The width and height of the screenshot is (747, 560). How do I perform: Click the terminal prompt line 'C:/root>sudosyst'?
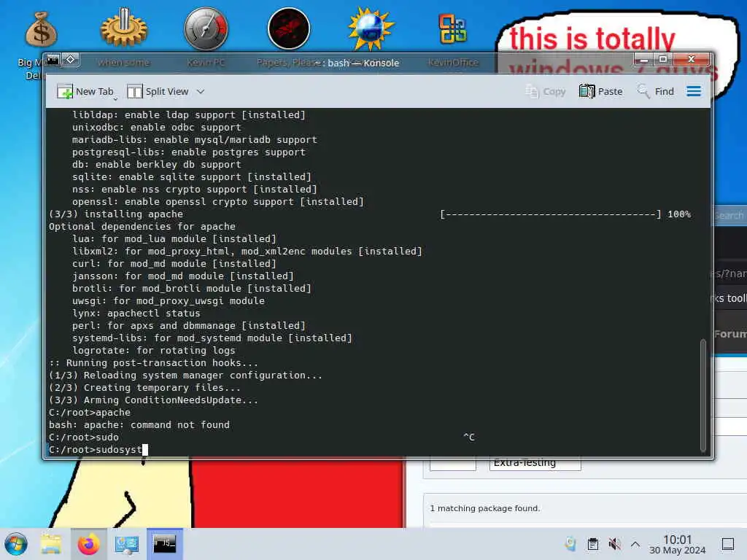[98, 449]
